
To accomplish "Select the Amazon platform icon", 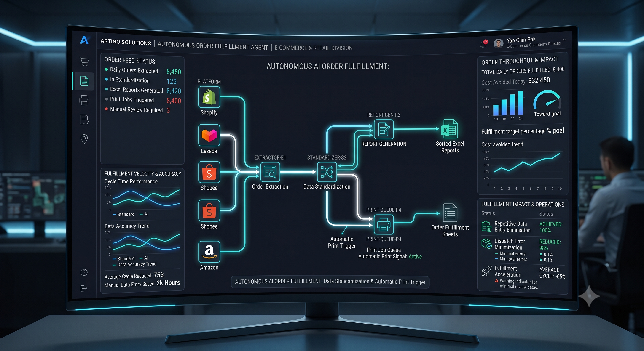I will click(x=209, y=252).
